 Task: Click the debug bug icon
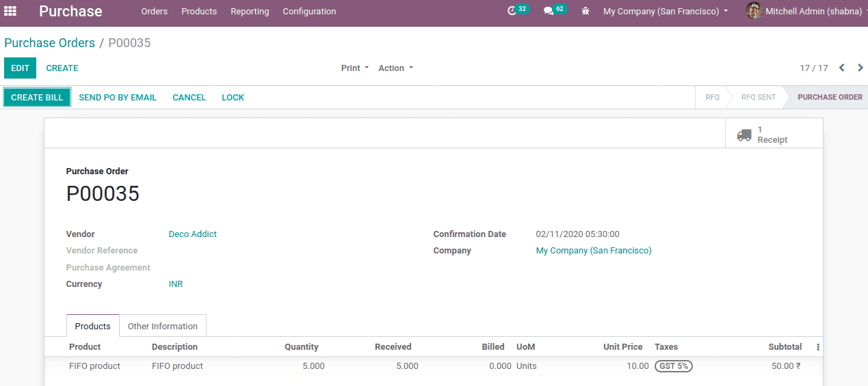[586, 12]
